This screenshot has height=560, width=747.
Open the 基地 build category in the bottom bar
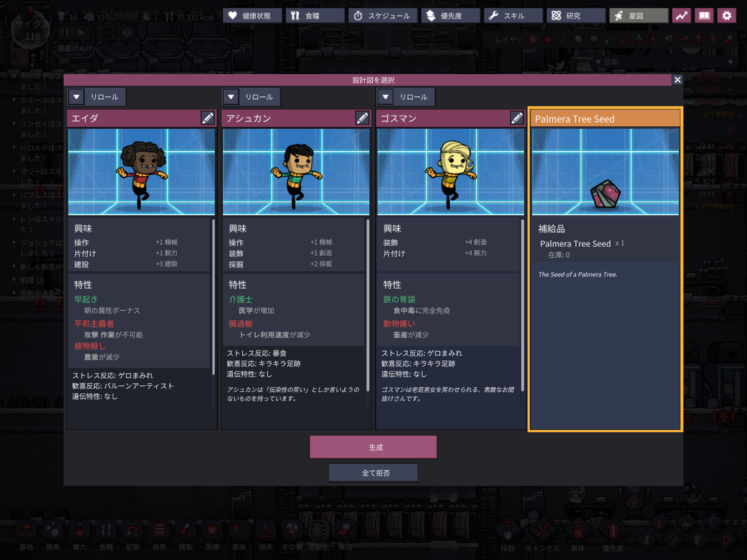tap(26, 534)
